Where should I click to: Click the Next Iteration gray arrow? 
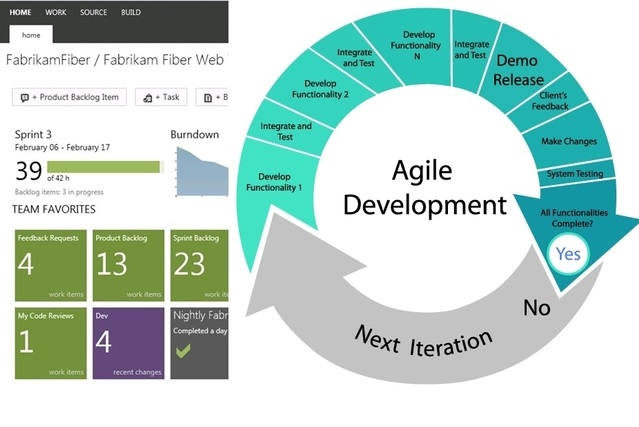coord(423,341)
